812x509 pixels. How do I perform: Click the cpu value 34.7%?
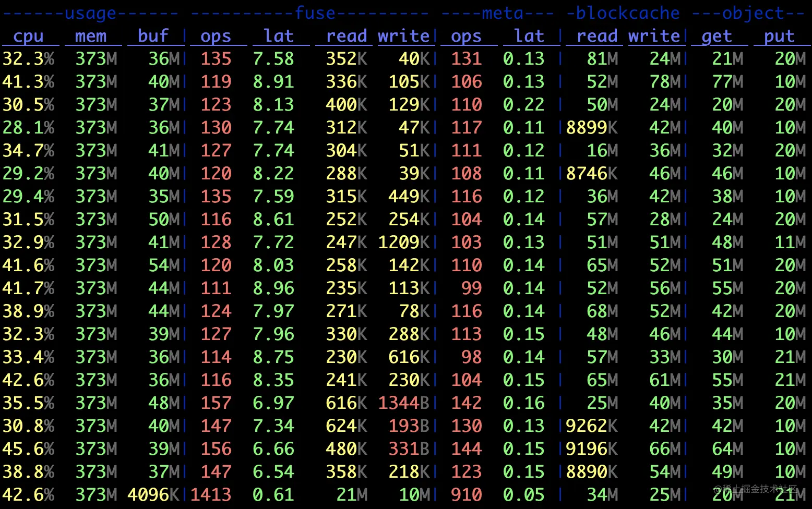28,151
